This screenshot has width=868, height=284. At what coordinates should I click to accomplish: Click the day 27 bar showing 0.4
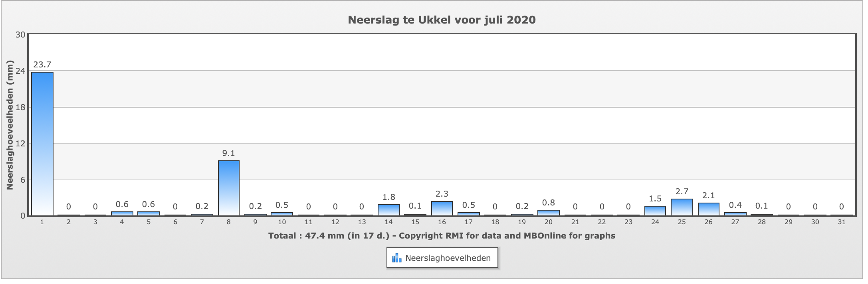pos(735,214)
